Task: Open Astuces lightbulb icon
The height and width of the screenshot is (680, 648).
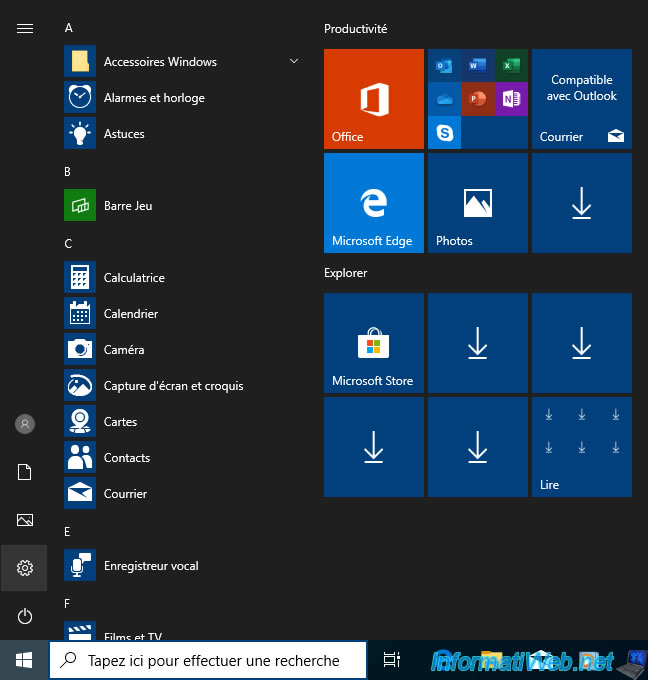Action: pos(80,133)
